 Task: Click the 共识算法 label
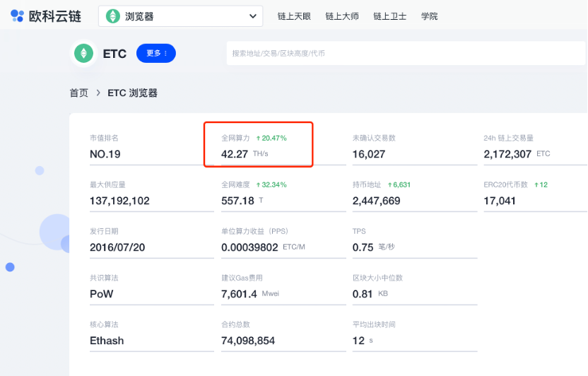[104, 278]
